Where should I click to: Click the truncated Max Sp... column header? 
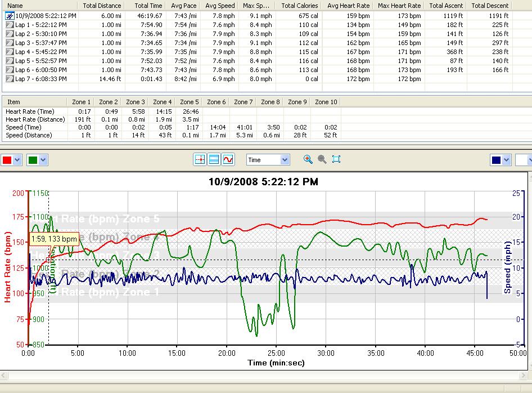pyautogui.click(x=256, y=6)
